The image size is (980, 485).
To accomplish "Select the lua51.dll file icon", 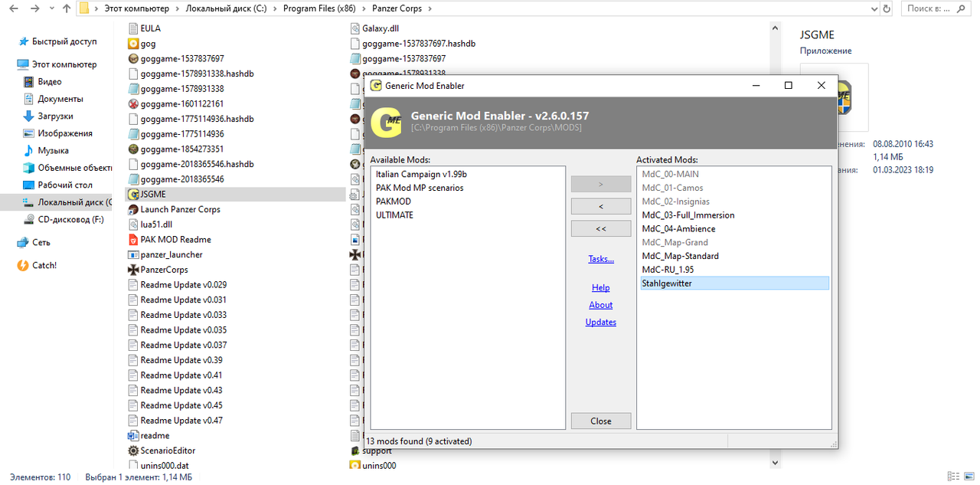I will click(x=133, y=224).
